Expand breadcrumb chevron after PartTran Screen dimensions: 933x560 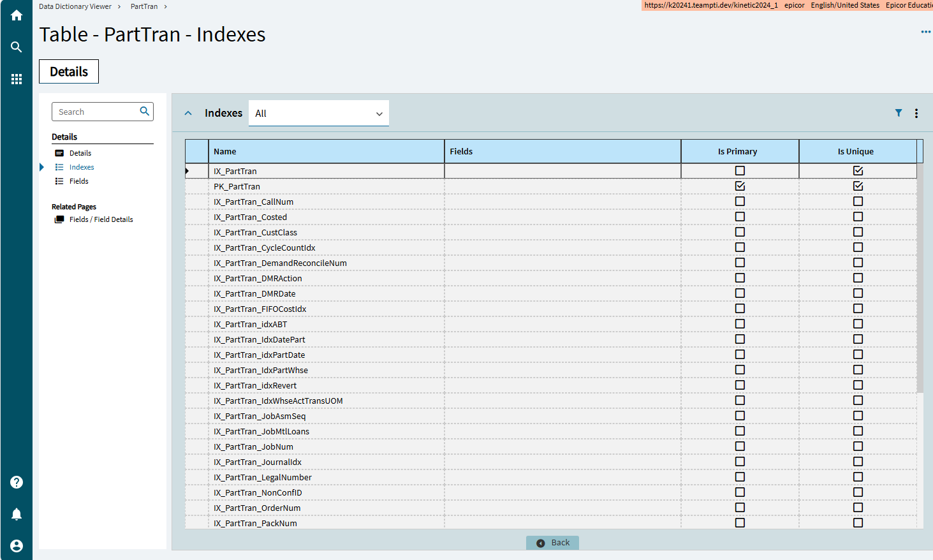(x=166, y=6)
